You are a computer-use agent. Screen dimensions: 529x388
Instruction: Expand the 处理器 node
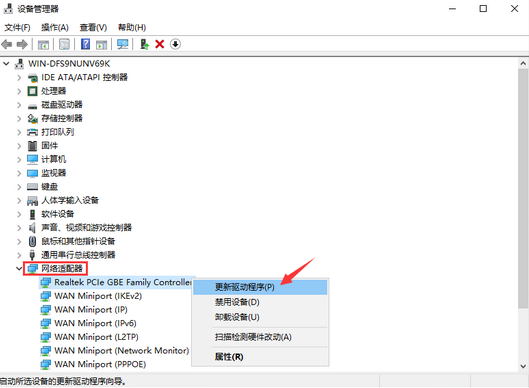[x=19, y=91]
